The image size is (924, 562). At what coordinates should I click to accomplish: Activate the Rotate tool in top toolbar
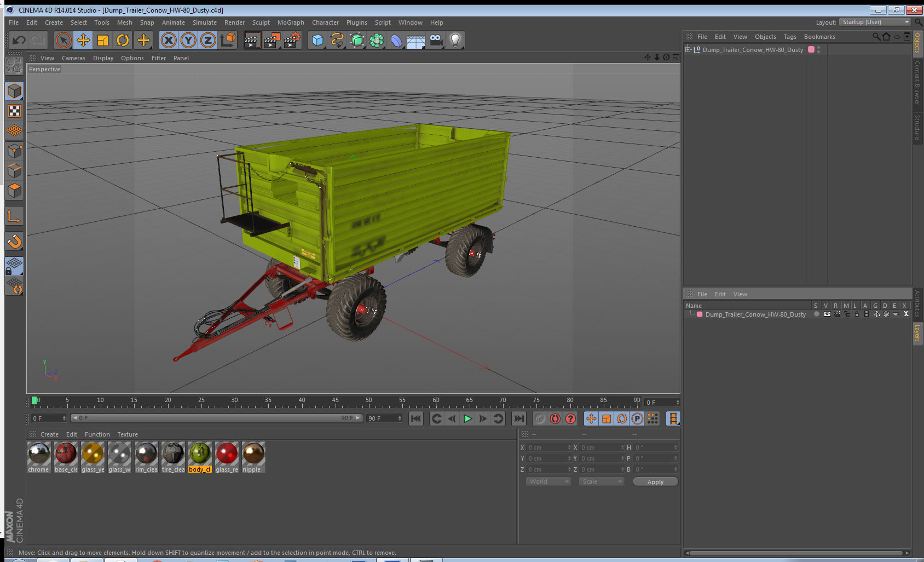coord(123,40)
